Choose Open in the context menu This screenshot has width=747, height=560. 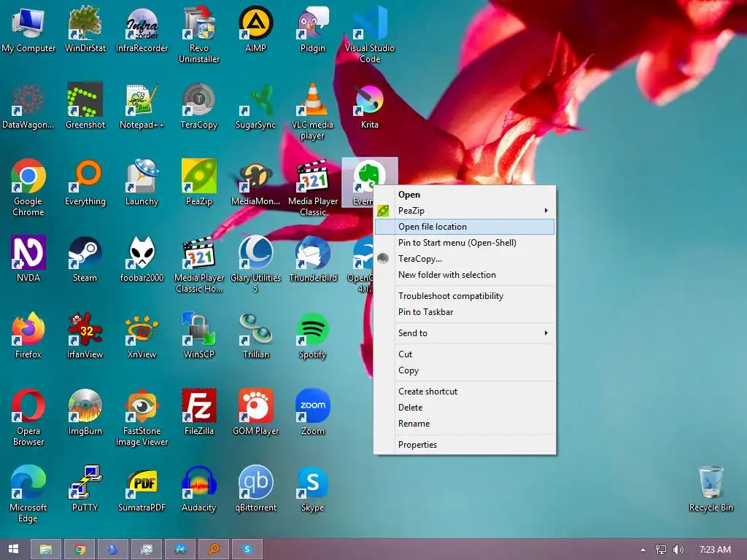pos(465,194)
